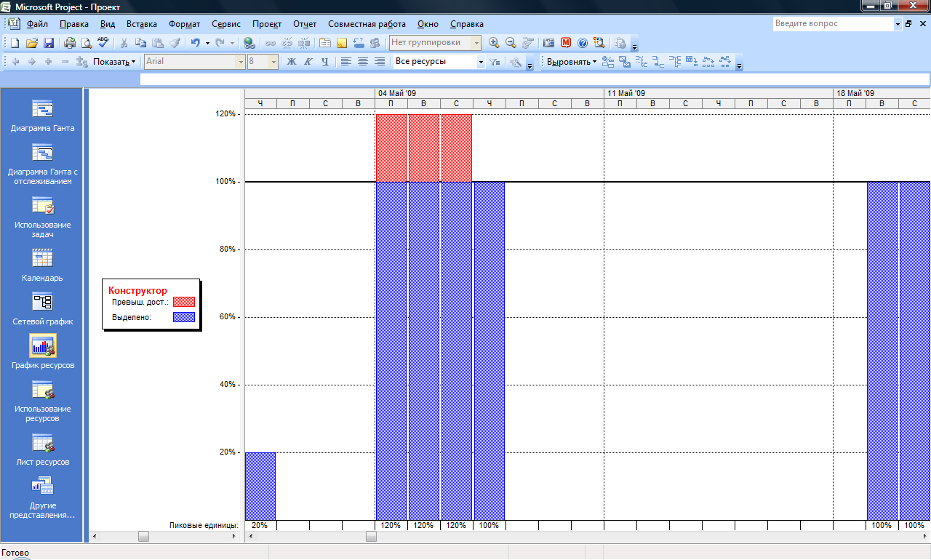Open the Правка menu

(74, 24)
